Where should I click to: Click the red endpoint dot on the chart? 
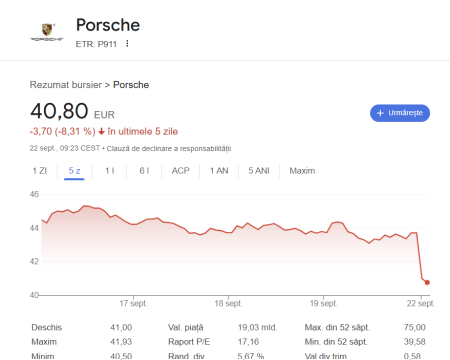point(427,282)
